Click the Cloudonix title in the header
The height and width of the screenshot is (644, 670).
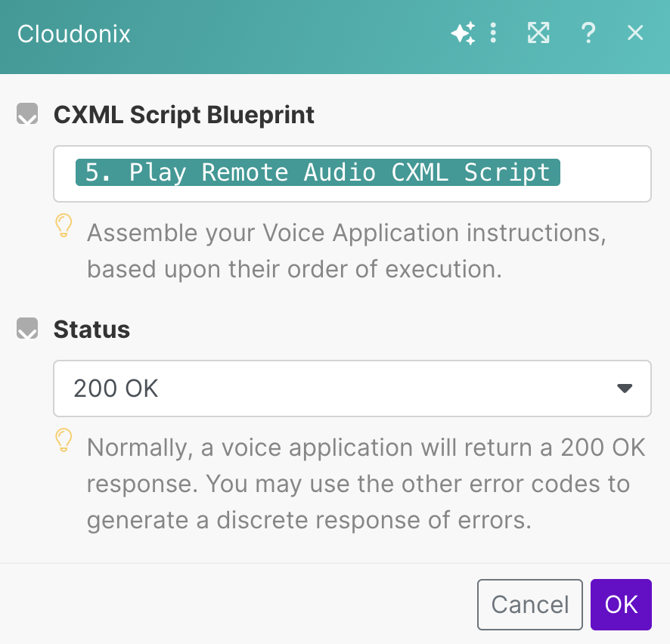[74, 34]
